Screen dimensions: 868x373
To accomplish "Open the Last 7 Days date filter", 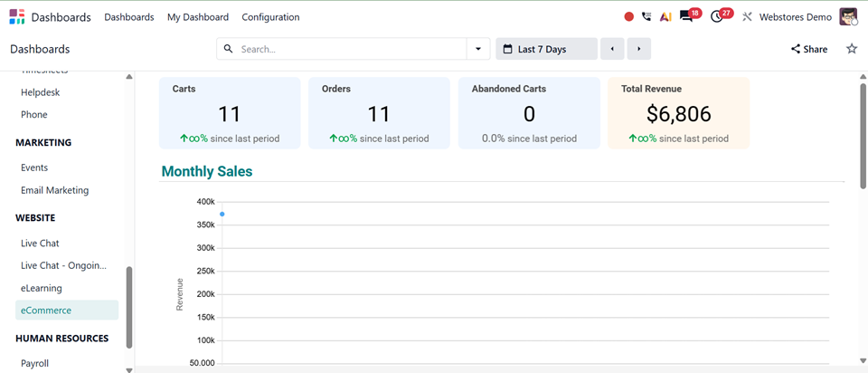I will click(x=546, y=49).
